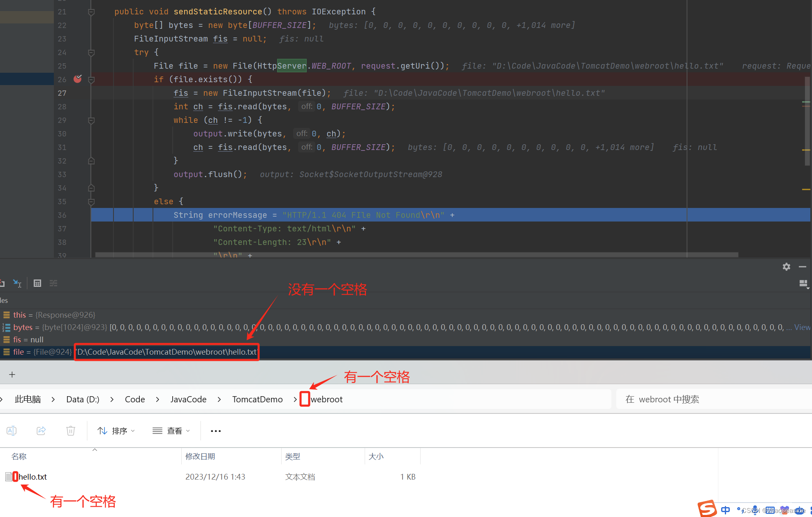The height and width of the screenshot is (517, 812).
Task: Navigate to TomcatDemo folder in the breadcrumb
Action: [x=257, y=399]
